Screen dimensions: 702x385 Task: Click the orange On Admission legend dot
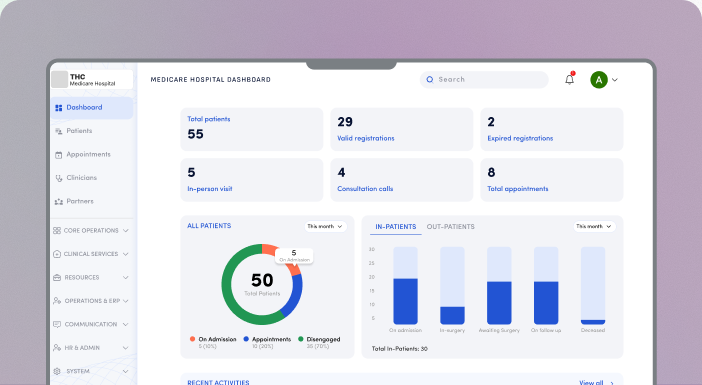(x=193, y=339)
